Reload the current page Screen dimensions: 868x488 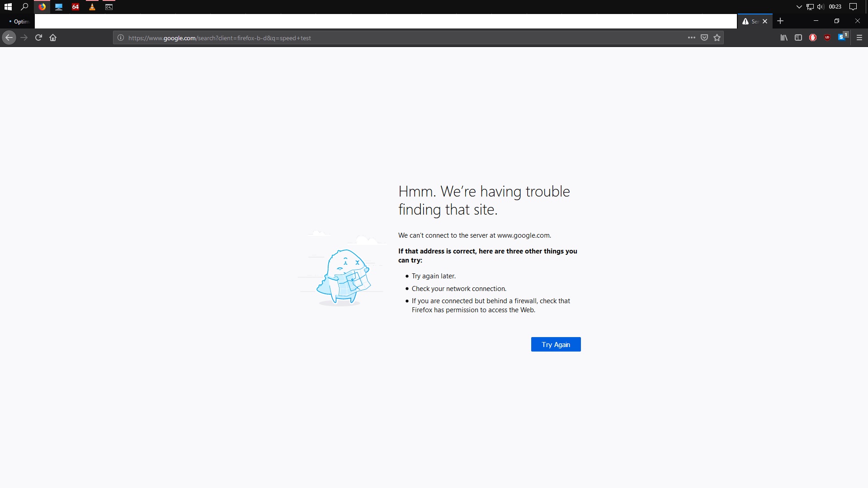coord(38,38)
